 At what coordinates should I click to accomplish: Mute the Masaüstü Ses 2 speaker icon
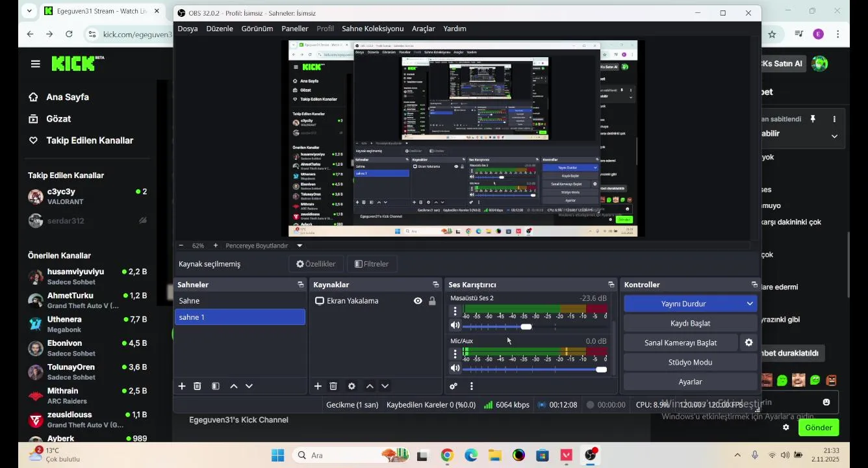[455, 326]
